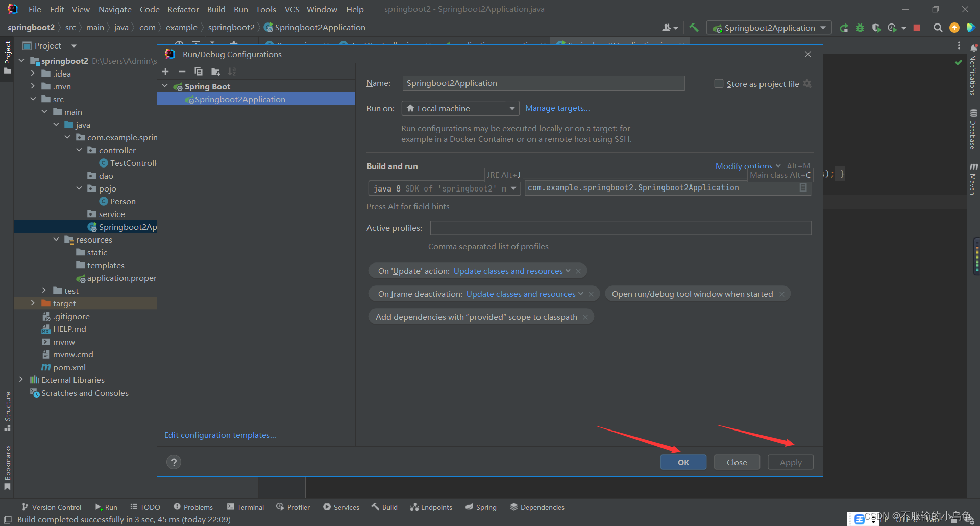Image resolution: width=980 pixels, height=526 pixels.
Task: Open gear next to Store as project file
Action: pos(807,83)
